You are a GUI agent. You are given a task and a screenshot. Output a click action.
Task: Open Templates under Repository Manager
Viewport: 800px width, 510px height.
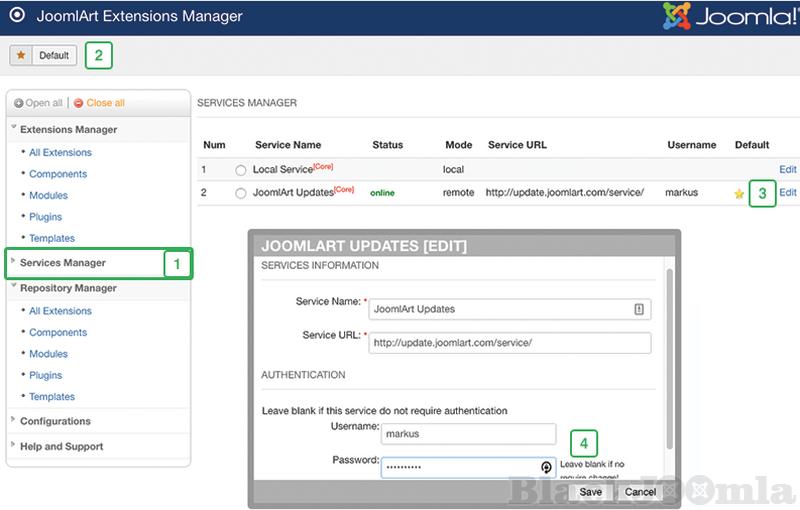(52, 397)
